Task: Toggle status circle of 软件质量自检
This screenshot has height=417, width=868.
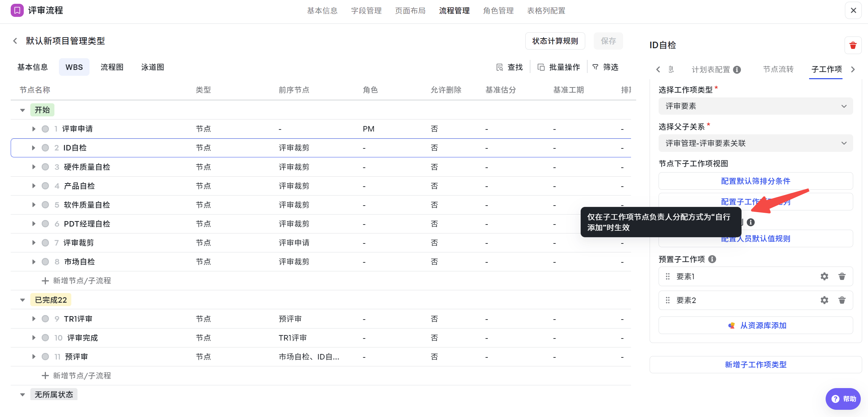Action: click(45, 205)
